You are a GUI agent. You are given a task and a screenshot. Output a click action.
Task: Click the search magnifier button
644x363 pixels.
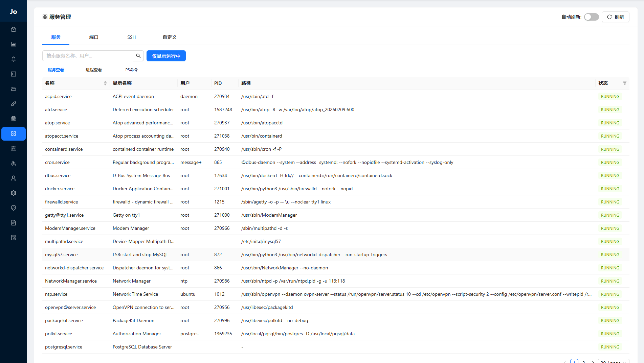click(x=138, y=56)
